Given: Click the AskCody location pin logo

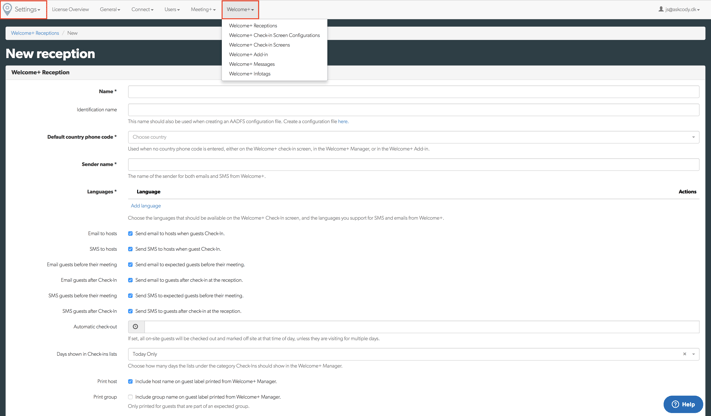Looking at the screenshot, I should tap(7, 9).
